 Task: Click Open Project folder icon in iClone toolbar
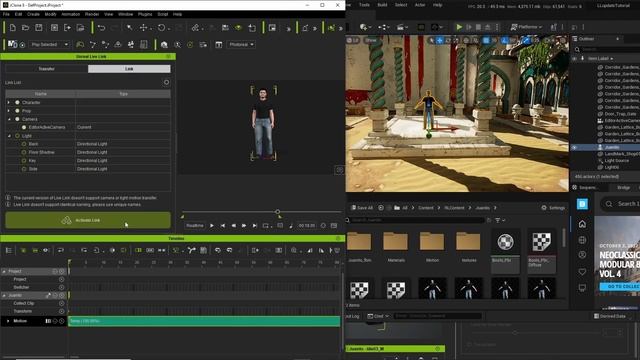pyautogui.click(x=25, y=28)
